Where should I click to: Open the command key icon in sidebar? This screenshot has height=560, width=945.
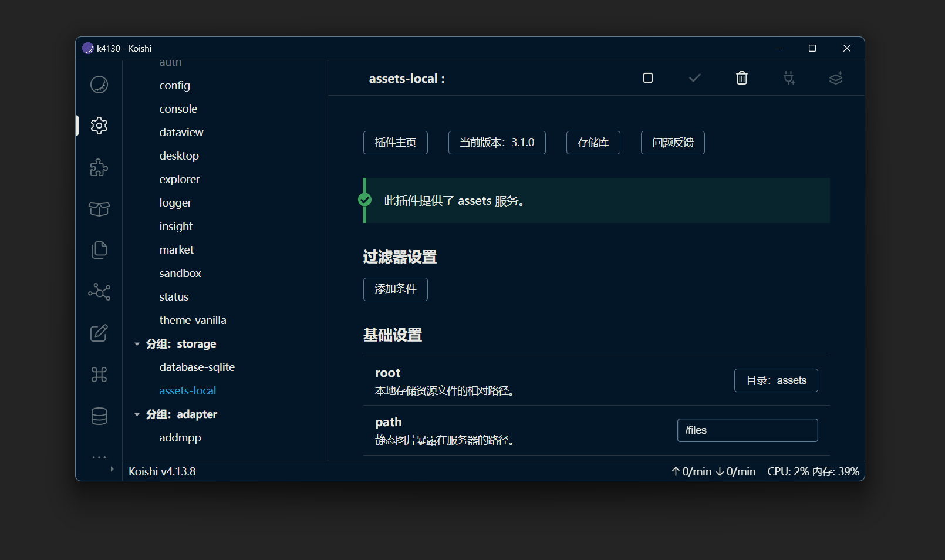tap(99, 375)
